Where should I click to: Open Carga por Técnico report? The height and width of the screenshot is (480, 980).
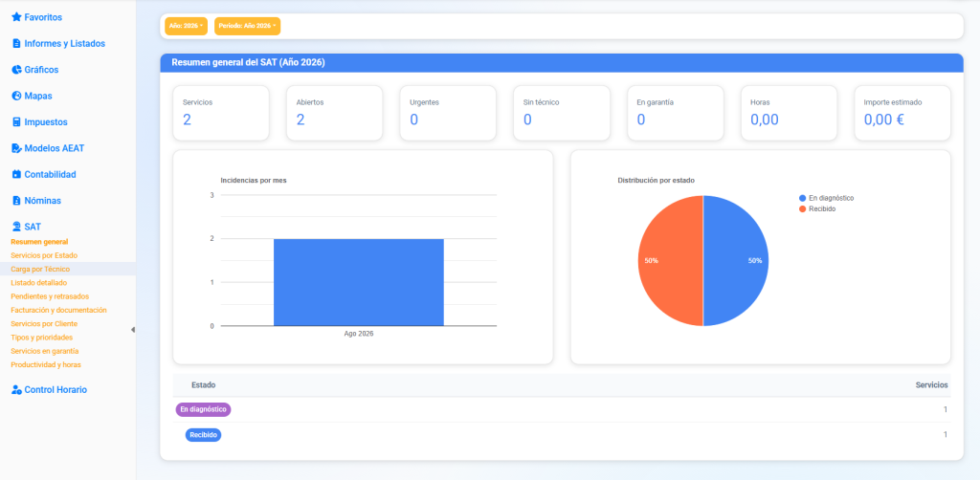click(40, 269)
